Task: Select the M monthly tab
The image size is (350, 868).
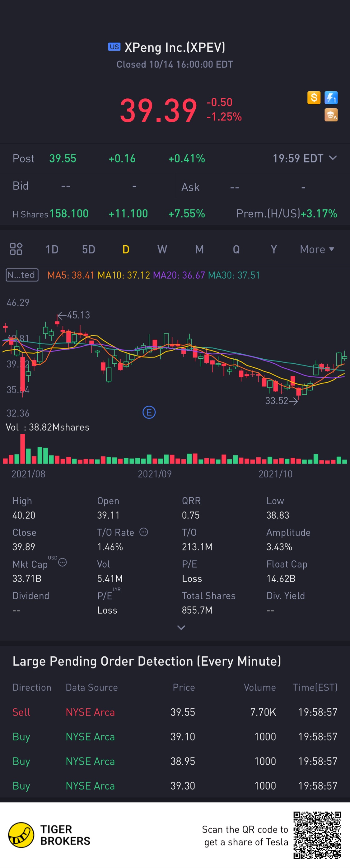Action: pyautogui.click(x=199, y=249)
